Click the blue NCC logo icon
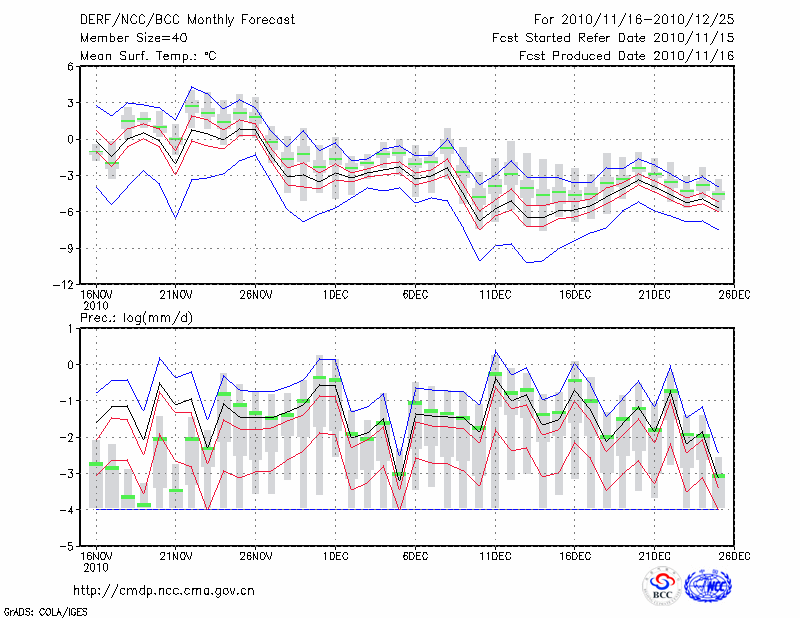Screen dimensions: 800x618 (708, 587)
